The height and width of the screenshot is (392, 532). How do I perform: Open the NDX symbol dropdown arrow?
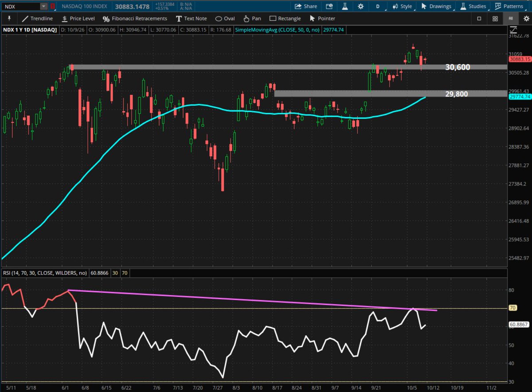tap(43, 6)
